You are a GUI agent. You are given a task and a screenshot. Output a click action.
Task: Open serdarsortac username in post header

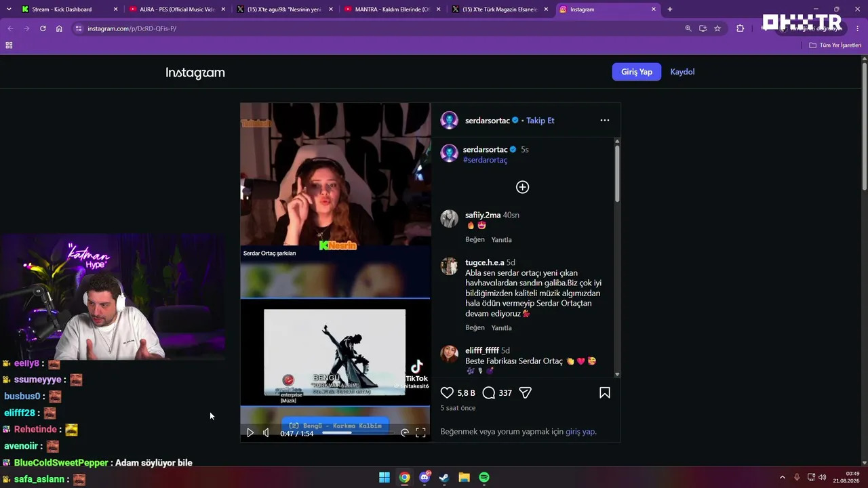click(488, 121)
